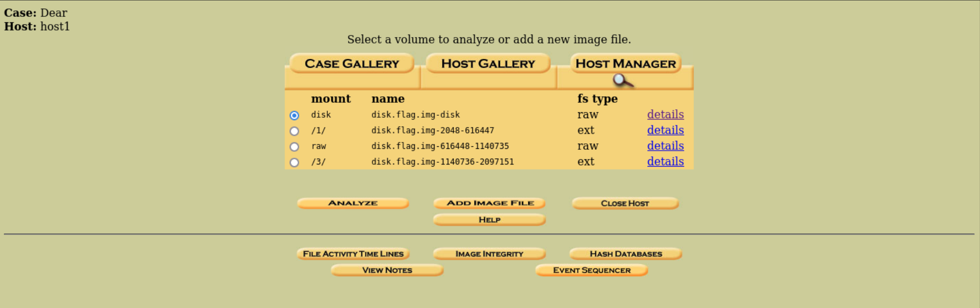Select the raw 616448-1140735 volume radio button
The width and height of the screenshot is (980, 308).
coord(294,147)
